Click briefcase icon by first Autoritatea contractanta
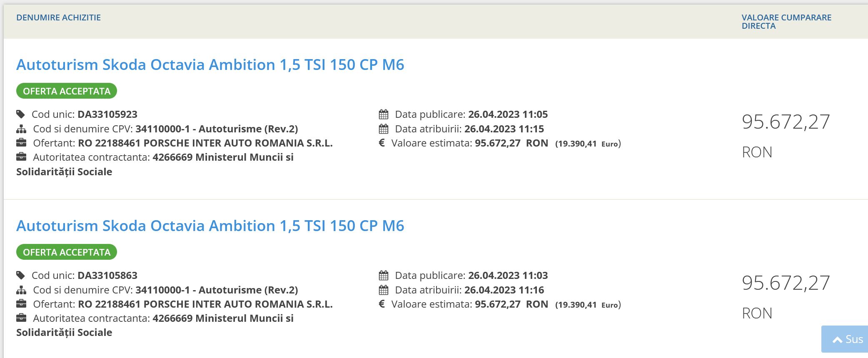This screenshot has width=868, height=358. (21, 157)
